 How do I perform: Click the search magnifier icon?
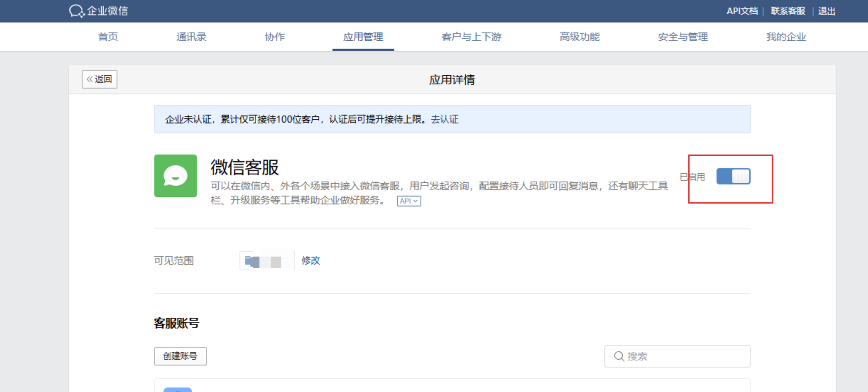click(619, 356)
